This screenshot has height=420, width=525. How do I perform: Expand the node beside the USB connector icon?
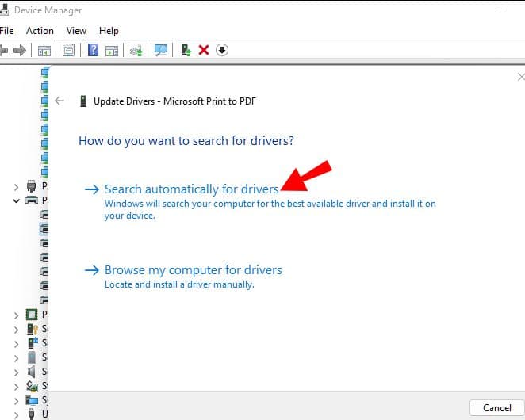pyautogui.click(x=16, y=415)
